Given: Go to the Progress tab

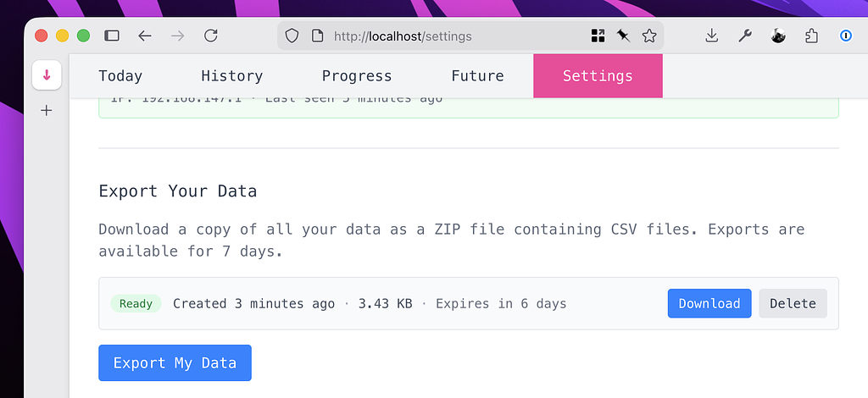Looking at the screenshot, I should pyautogui.click(x=357, y=76).
